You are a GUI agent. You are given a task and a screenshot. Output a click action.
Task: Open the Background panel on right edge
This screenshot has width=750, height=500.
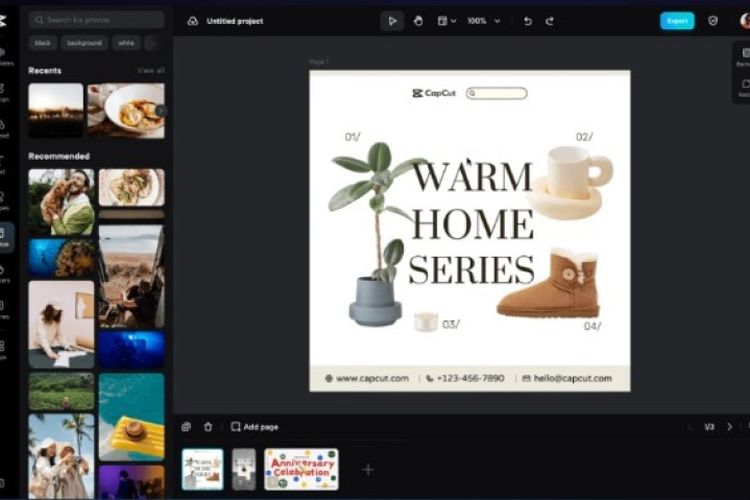[744, 56]
